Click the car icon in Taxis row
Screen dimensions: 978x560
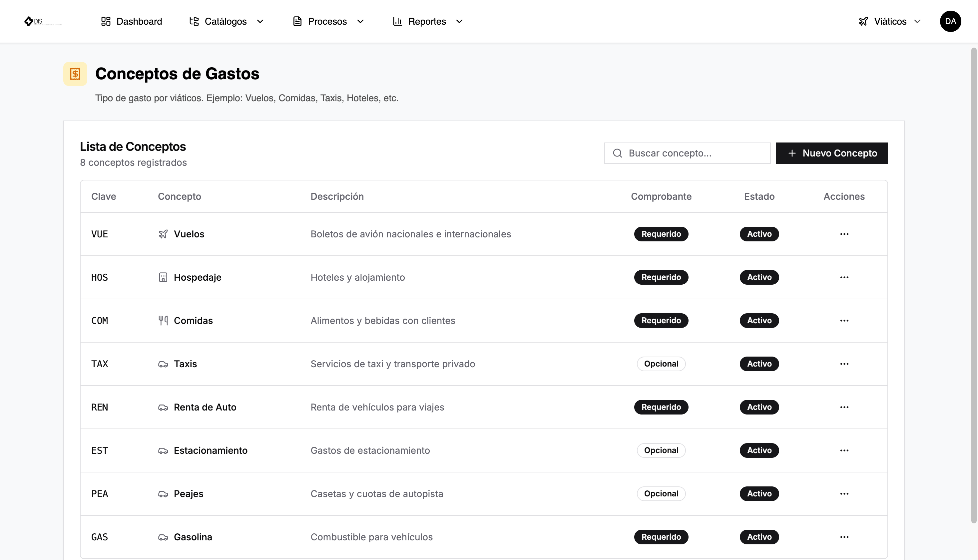click(163, 364)
